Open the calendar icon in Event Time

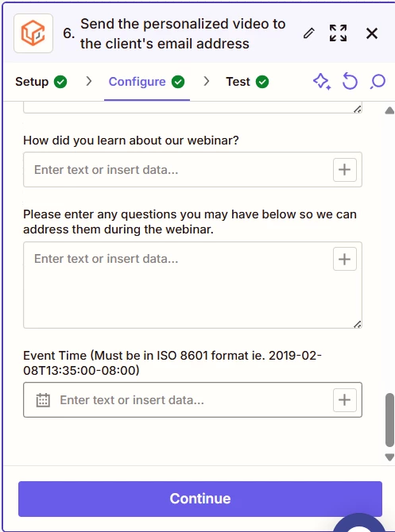click(x=43, y=400)
